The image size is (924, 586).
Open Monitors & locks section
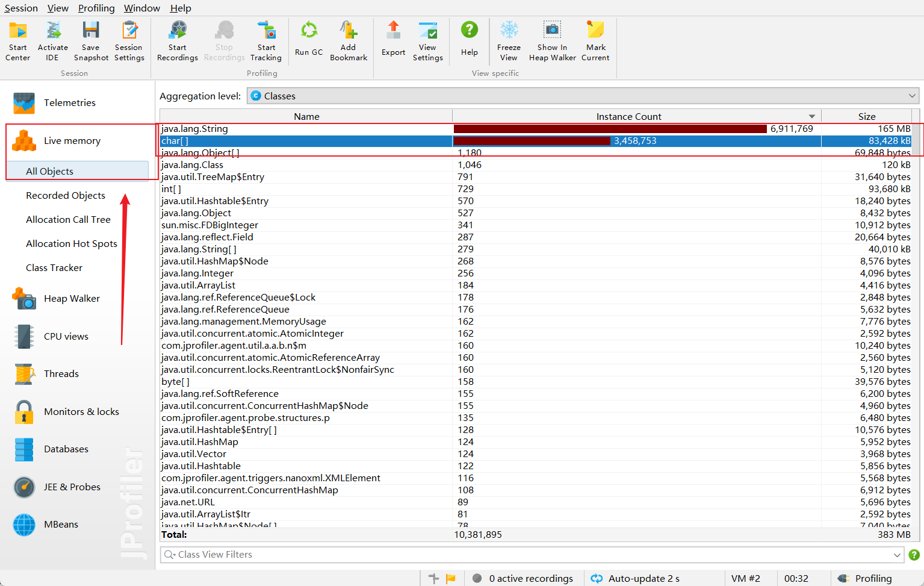66,412
